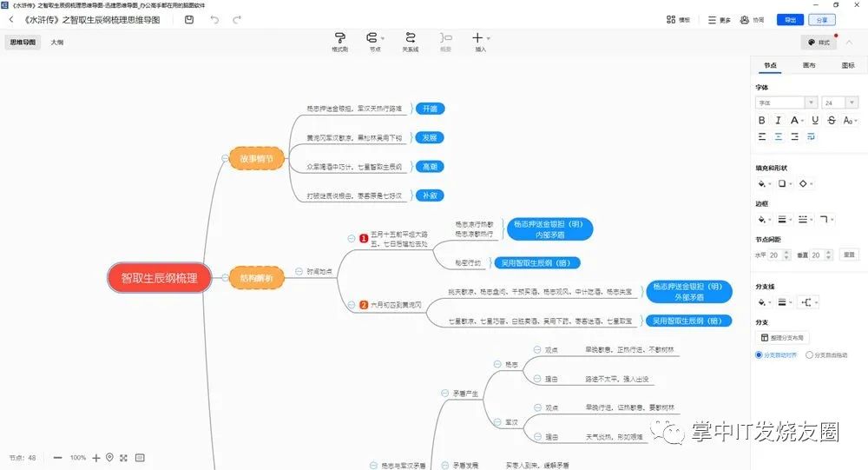This screenshot has height=470, width=868.
Task: Underline the node text
Action: (x=815, y=120)
